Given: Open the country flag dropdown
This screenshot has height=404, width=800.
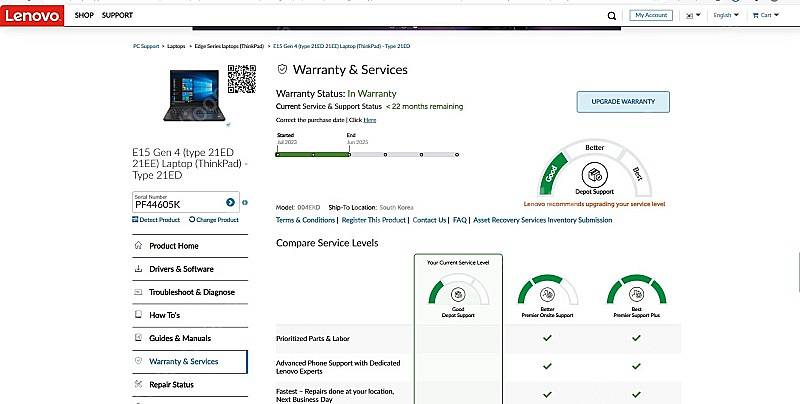Looking at the screenshot, I should point(693,16).
